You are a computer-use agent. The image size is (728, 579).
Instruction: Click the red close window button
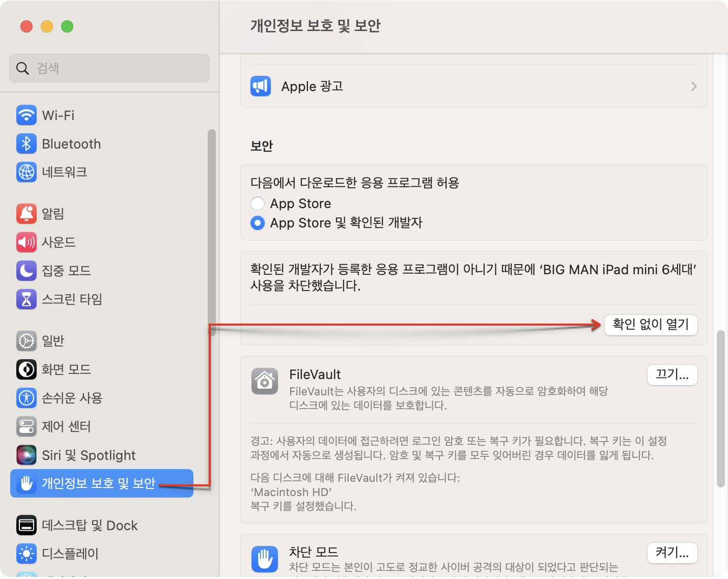pos(26,26)
